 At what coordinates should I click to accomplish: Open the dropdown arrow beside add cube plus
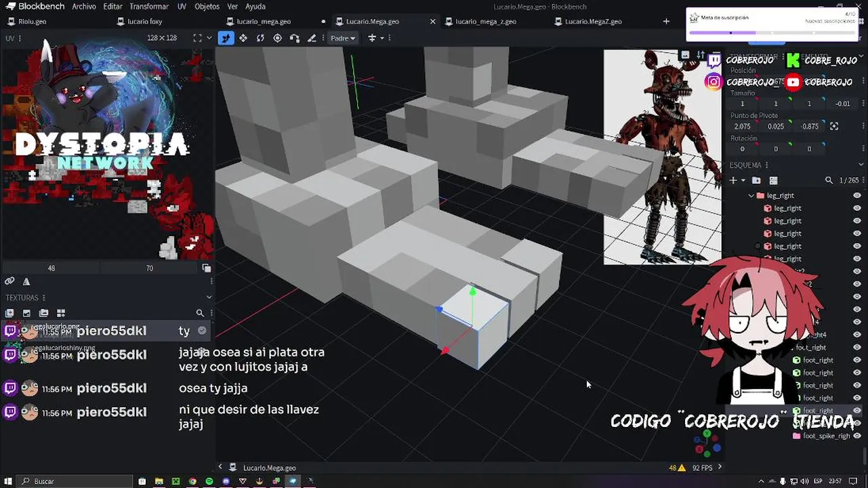pos(743,180)
